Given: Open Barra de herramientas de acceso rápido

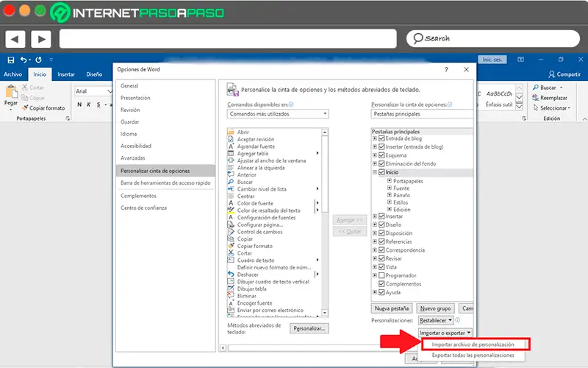Looking at the screenshot, I should [x=166, y=183].
